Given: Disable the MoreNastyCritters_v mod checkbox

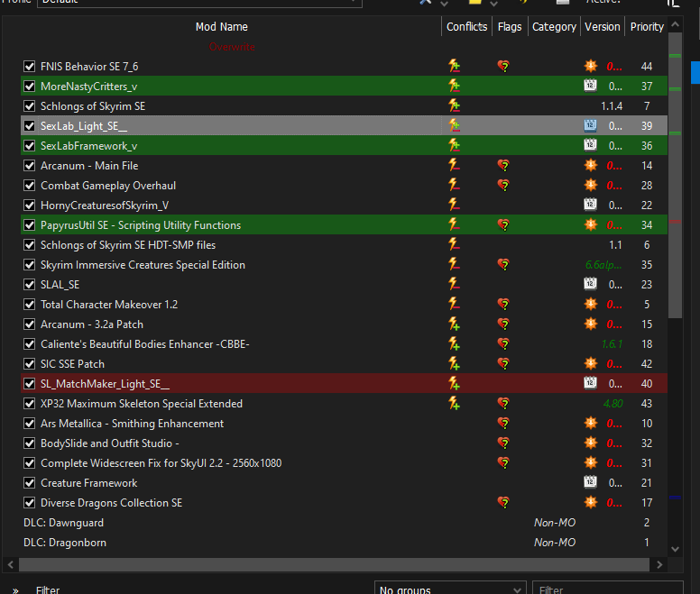Looking at the screenshot, I should point(30,86).
